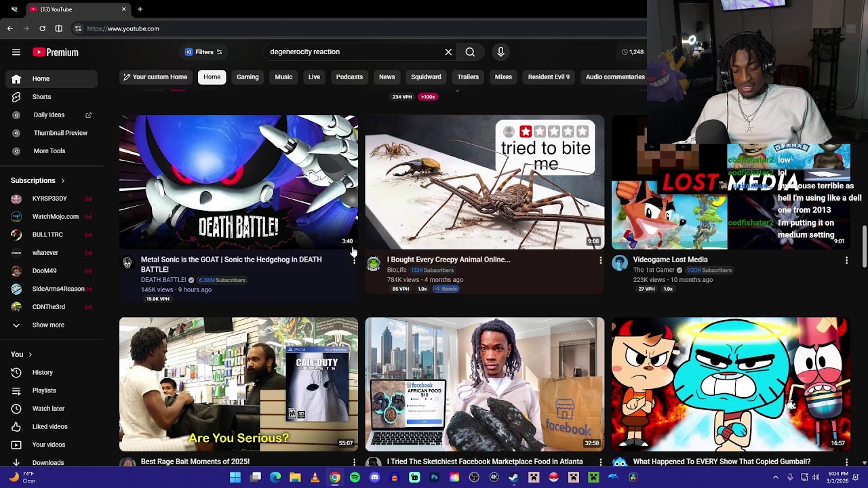Select the News chip
The image size is (868, 488).
click(x=387, y=77)
